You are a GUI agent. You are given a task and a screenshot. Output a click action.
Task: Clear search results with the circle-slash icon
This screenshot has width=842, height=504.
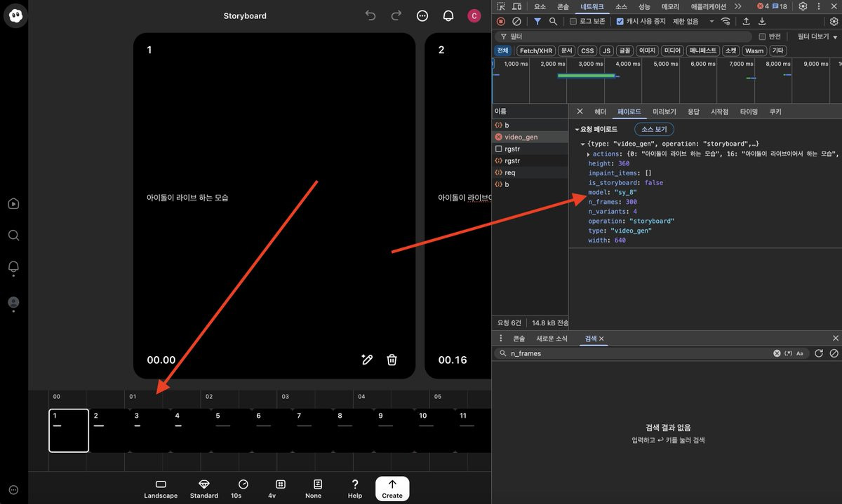pos(834,353)
